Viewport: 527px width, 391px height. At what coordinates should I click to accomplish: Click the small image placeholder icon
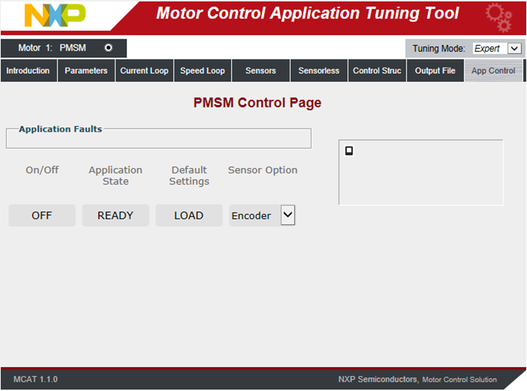(x=349, y=151)
